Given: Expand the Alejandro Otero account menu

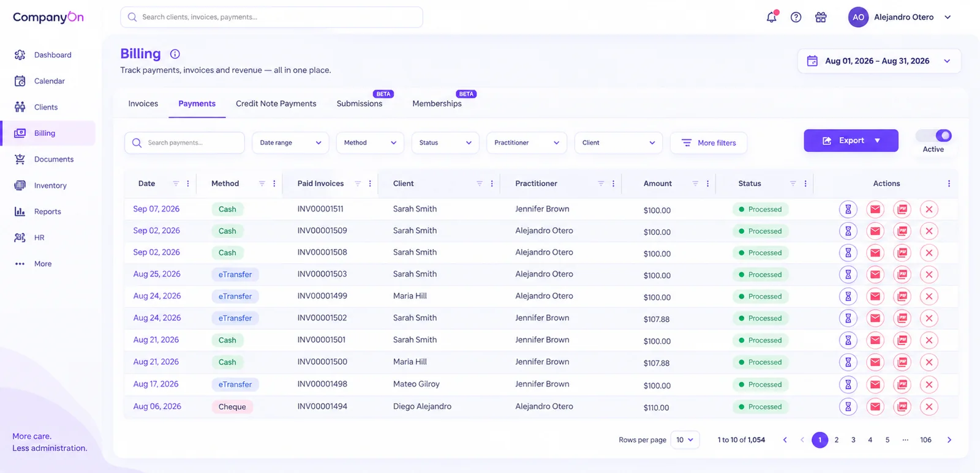Looking at the screenshot, I should pyautogui.click(x=948, y=17).
